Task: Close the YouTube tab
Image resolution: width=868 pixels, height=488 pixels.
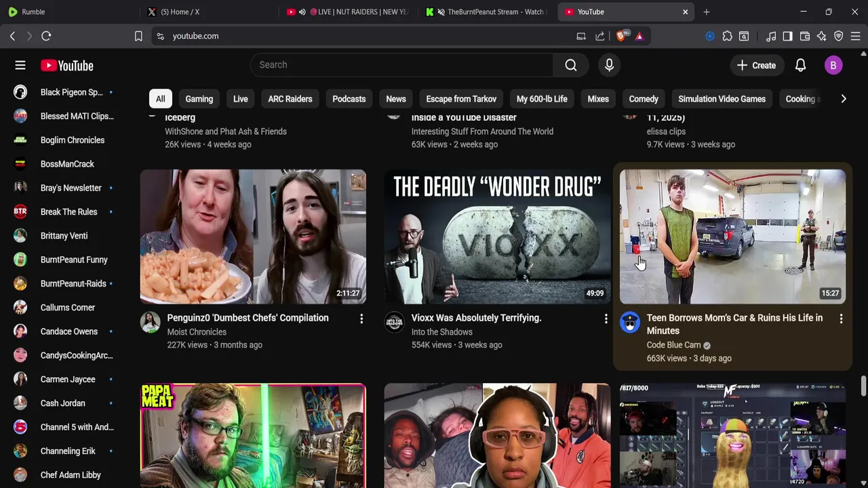Action: point(685,12)
